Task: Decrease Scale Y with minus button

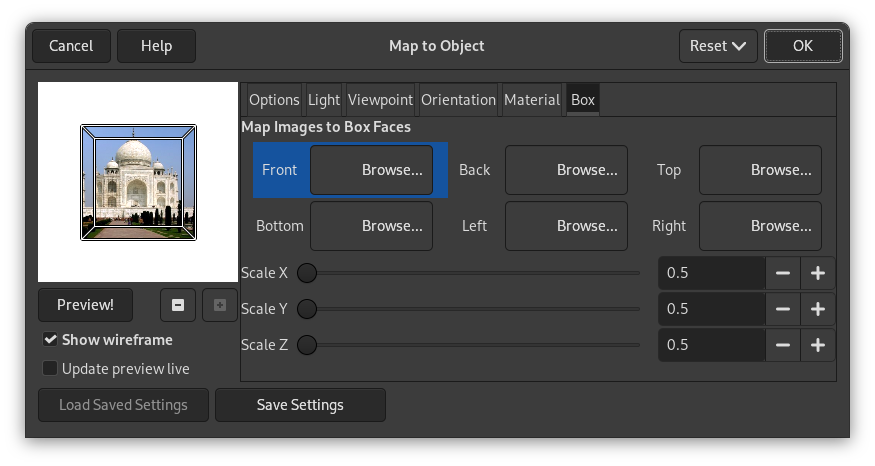Action: (x=782, y=309)
